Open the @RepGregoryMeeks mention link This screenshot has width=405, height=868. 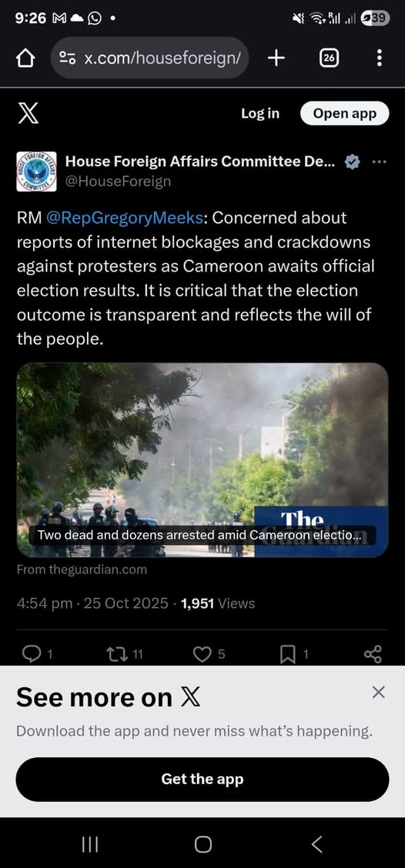[126, 218]
